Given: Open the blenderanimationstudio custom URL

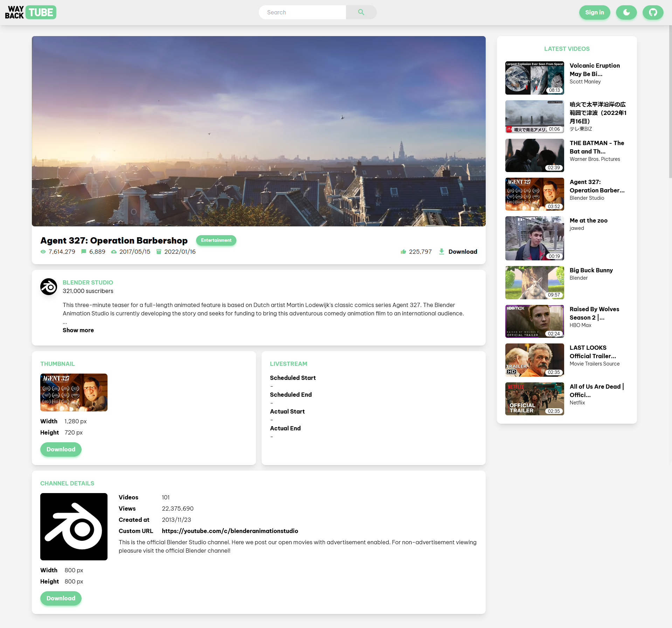Looking at the screenshot, I should pyautogui.click(x=230, y=531).
